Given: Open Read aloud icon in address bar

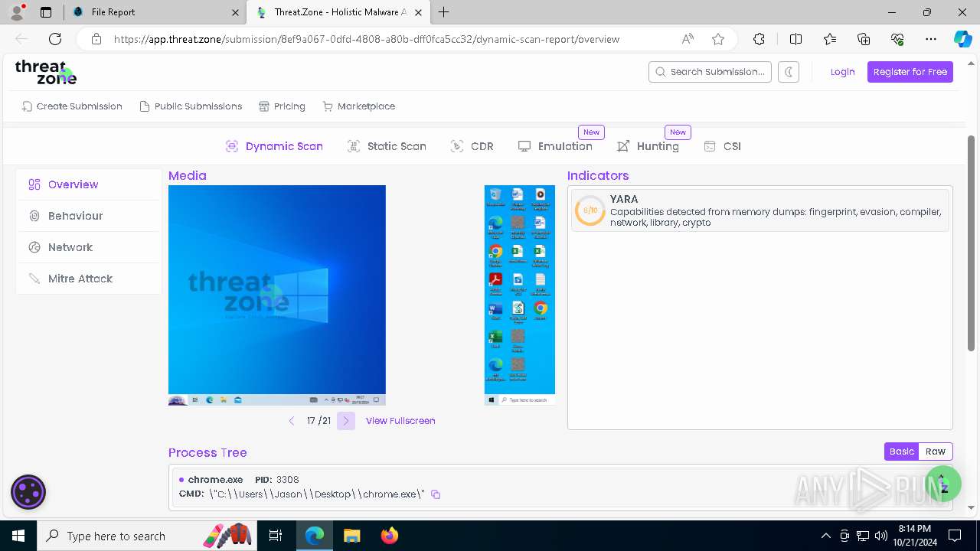Looking at the screenshot, I should pyautogui.click(x=688, y=39).
